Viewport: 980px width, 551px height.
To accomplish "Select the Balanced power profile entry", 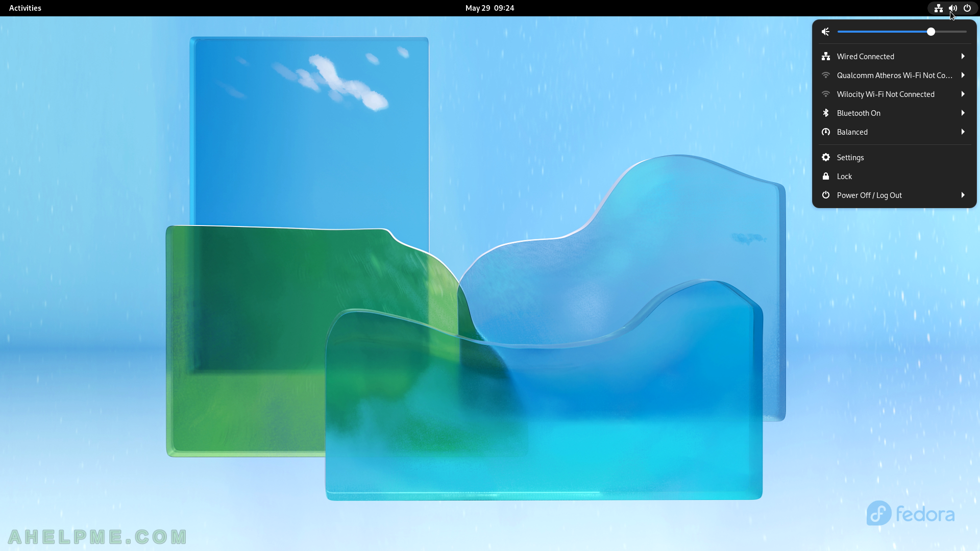I will pyautogui.click(x=894, y=132).
